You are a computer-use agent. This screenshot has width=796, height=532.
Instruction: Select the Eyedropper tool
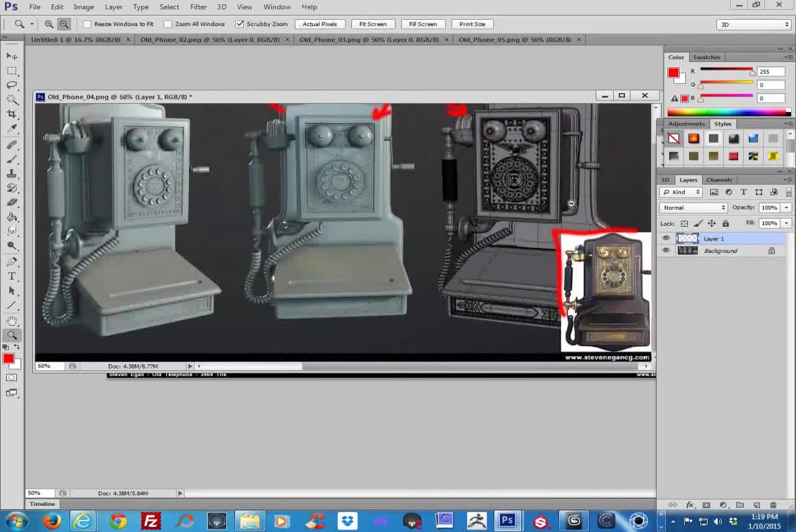point(12,129)
